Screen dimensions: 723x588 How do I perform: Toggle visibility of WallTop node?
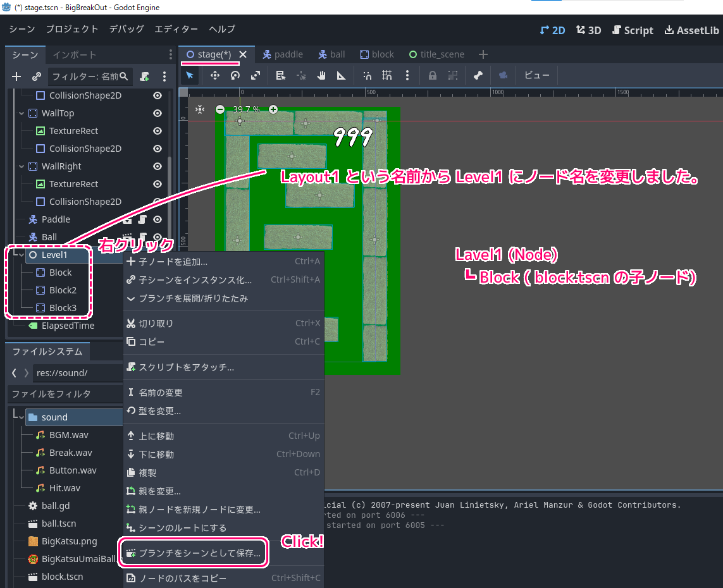[x=158, y=113]
